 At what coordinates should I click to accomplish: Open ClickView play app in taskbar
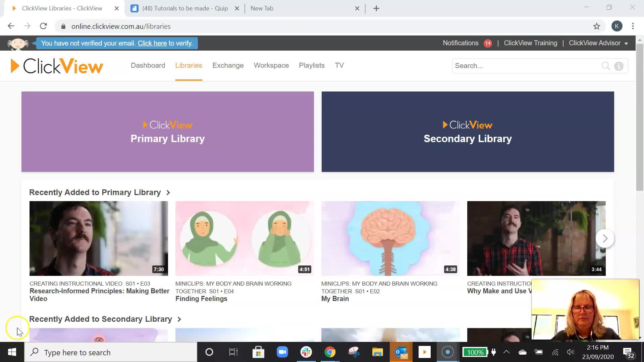click(x=424, y=352)
